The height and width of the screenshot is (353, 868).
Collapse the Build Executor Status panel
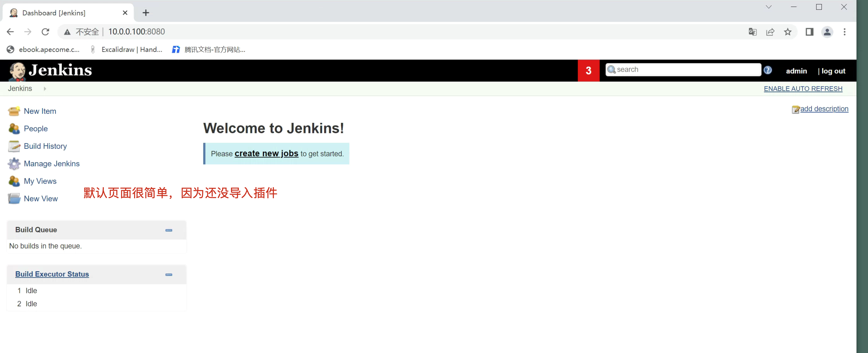click(x=168, y=275)
